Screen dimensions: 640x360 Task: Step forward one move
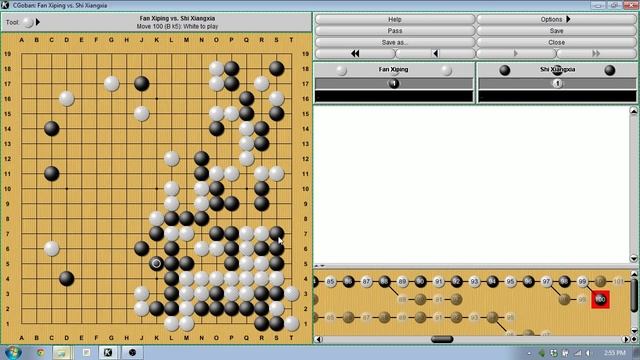click(x=516, y=53)
